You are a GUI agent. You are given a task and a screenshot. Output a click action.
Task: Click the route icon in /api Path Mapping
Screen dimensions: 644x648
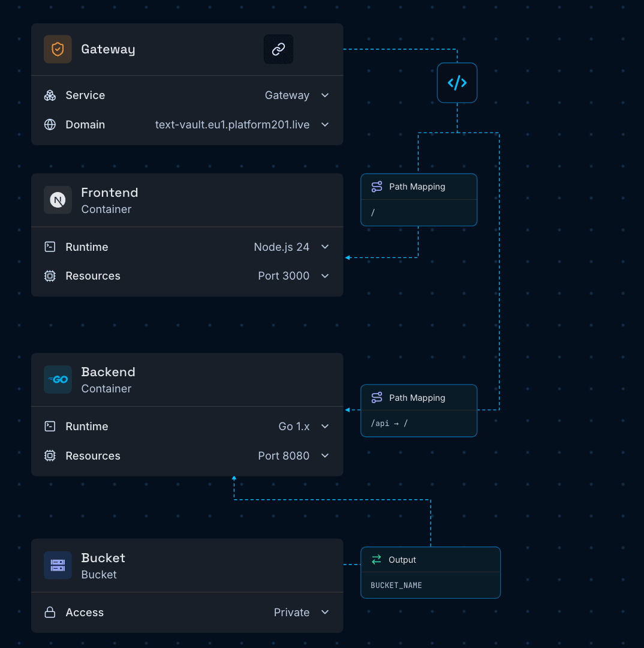click(x=377, y=398)
